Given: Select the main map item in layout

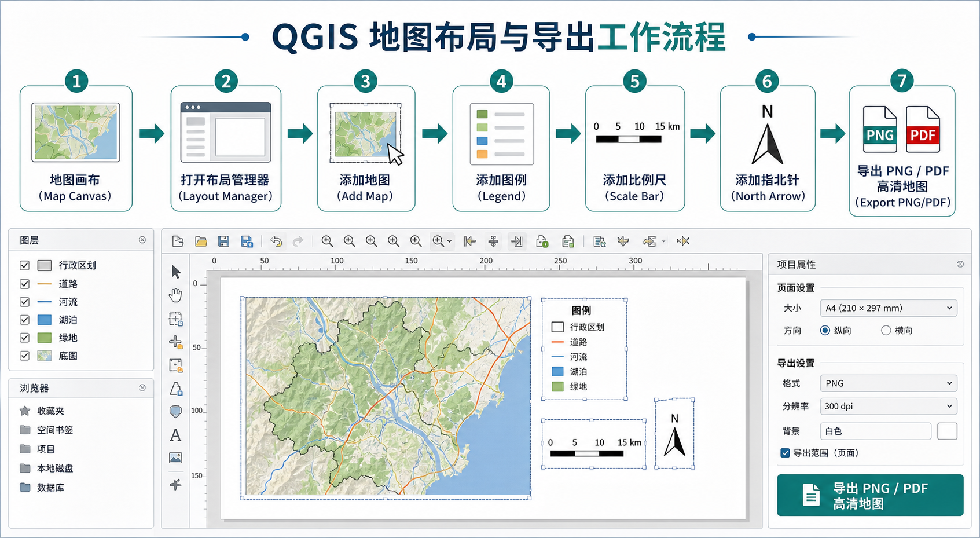Looking at the screenshot, I should click(386, 397).
